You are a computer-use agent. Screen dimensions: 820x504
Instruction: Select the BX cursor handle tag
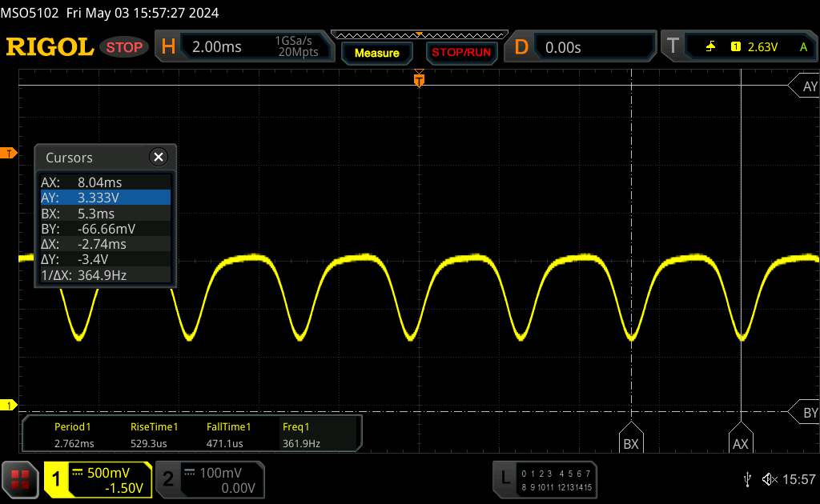631,442
